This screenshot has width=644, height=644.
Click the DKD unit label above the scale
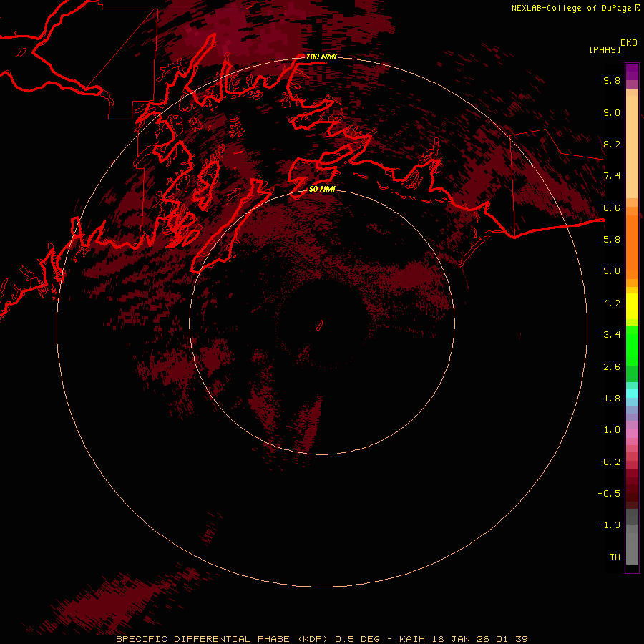(x=629, y=43)
